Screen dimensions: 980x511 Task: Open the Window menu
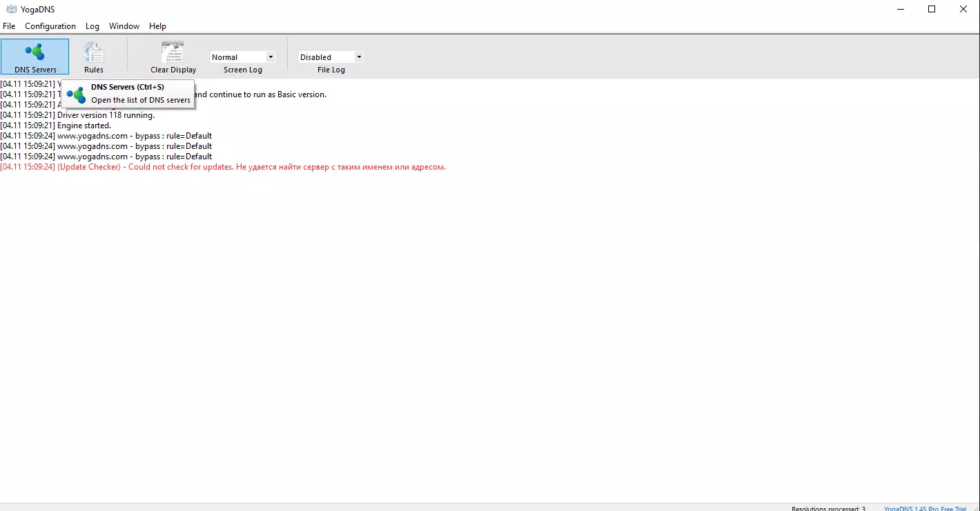(x=124, y=26)
